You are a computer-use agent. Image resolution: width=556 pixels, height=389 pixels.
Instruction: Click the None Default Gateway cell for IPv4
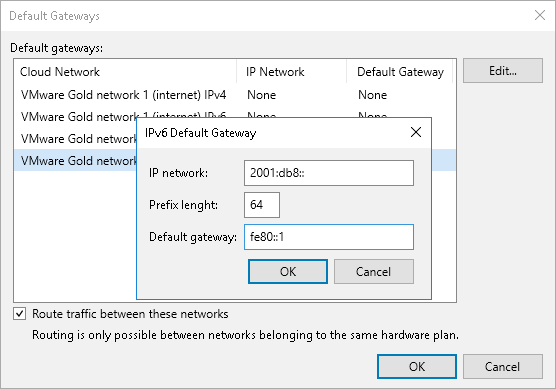click(372, 95)
